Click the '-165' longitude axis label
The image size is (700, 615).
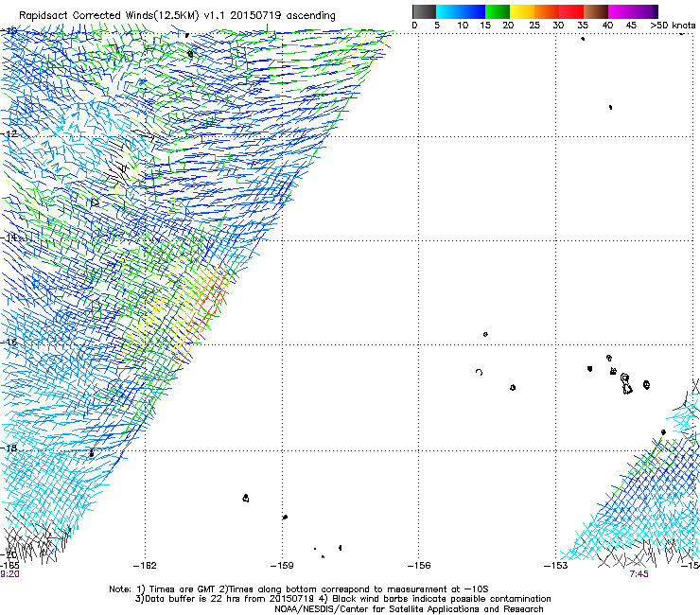point(9,566)
